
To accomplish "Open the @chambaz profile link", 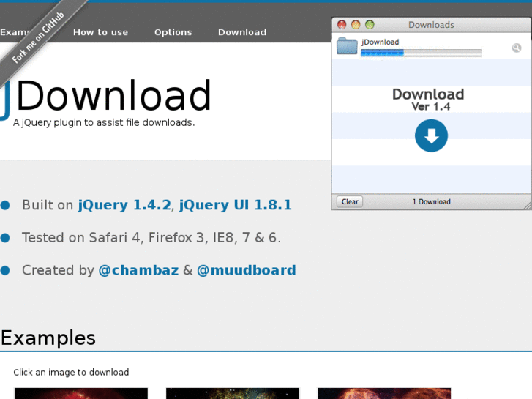I will [138, 270].
